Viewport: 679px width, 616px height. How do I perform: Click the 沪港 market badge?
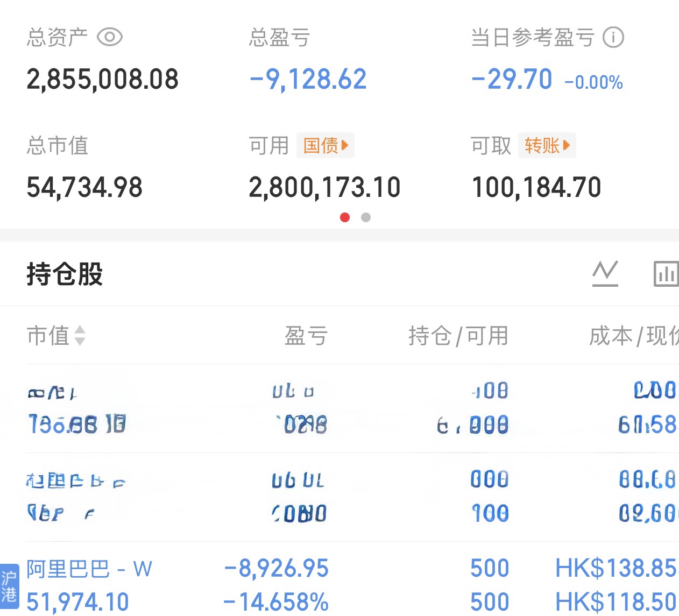9,587
